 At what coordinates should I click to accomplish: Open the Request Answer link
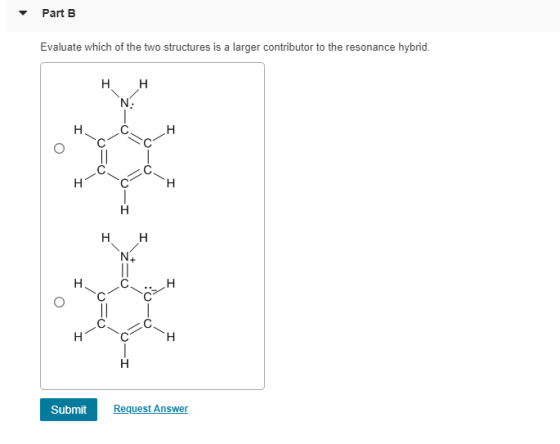pos(151,408)
